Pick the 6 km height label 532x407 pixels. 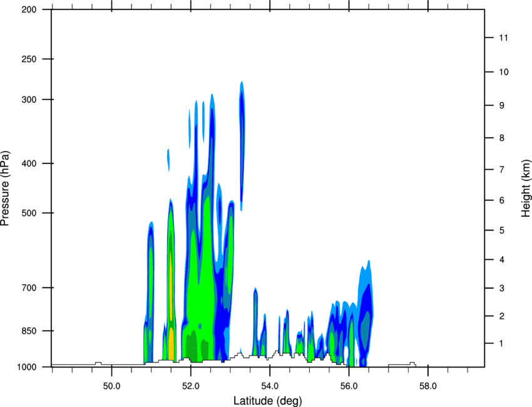(501, 200)
